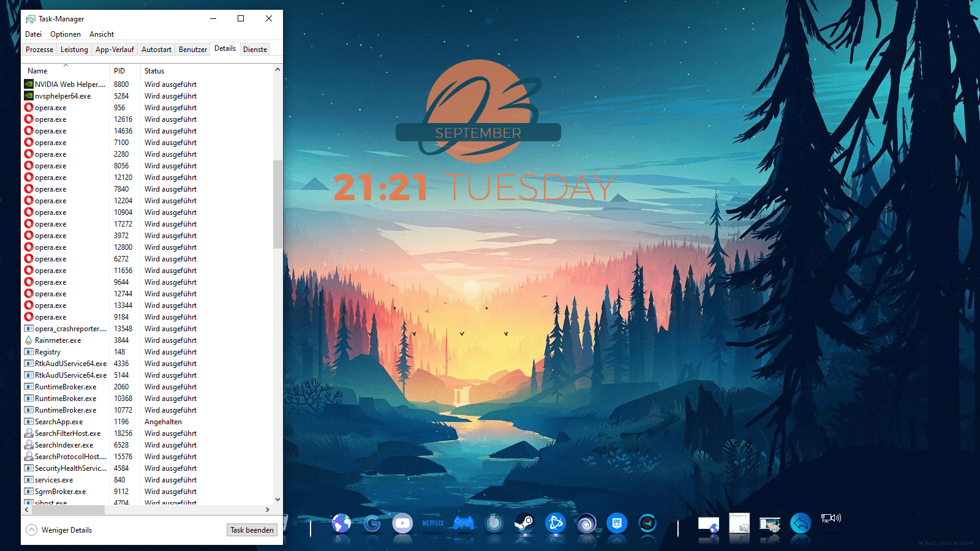Image resolution: width=980 pixels, height=551 pixels.
Task: Click the Battle.net dock icon
Action: (x=556, y=523)
